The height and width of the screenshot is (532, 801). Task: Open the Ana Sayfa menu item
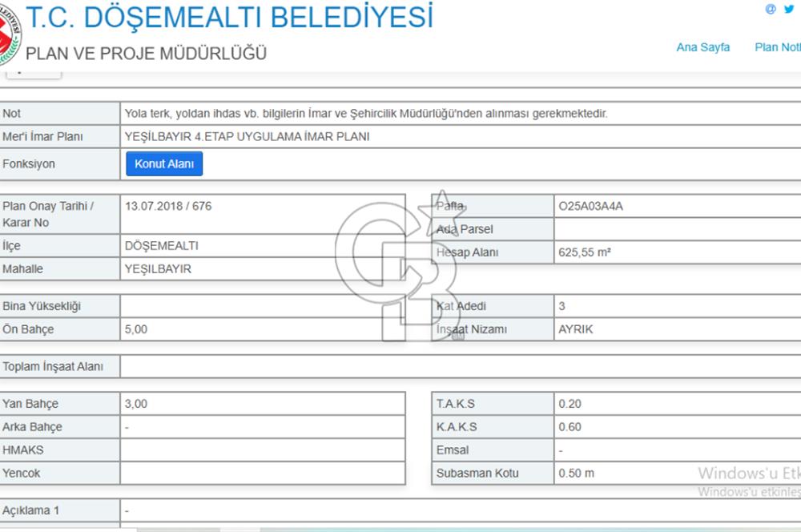pos(702,48)
